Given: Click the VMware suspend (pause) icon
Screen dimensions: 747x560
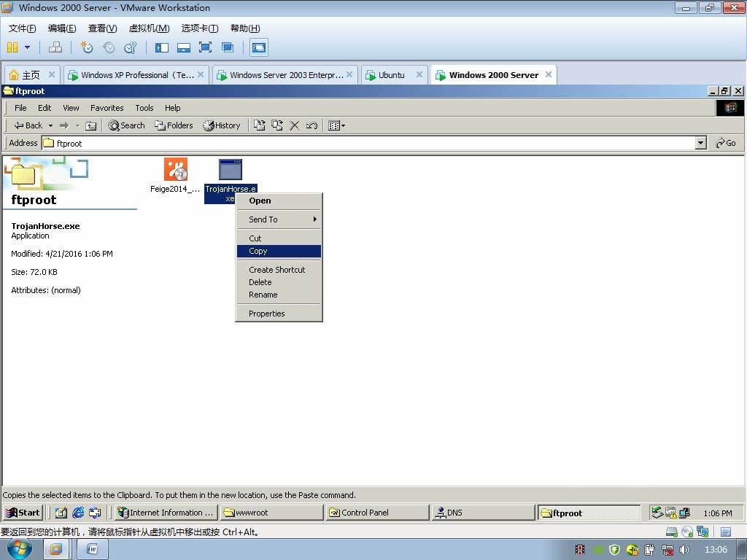Looking at the screenshot, I should point(12,47).
